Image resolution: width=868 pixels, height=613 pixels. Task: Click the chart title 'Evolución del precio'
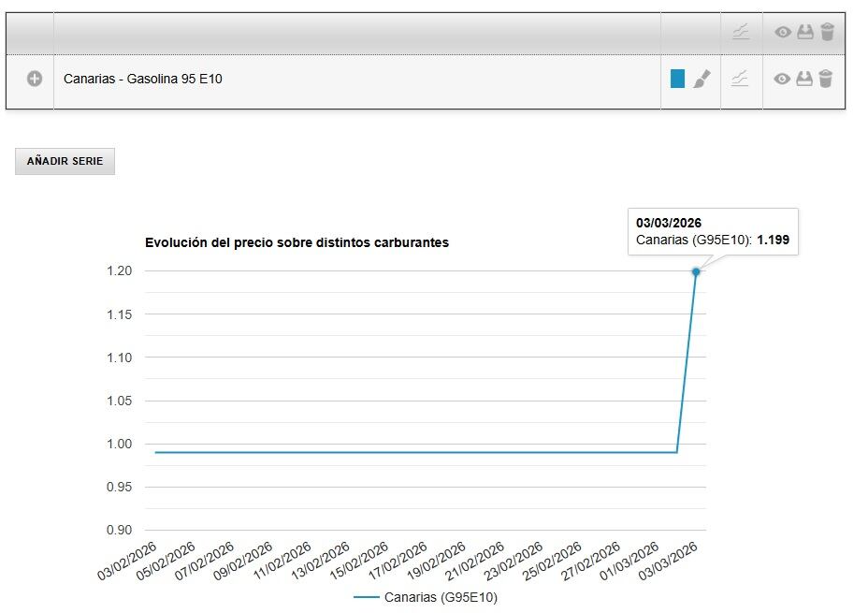(297, 242)
